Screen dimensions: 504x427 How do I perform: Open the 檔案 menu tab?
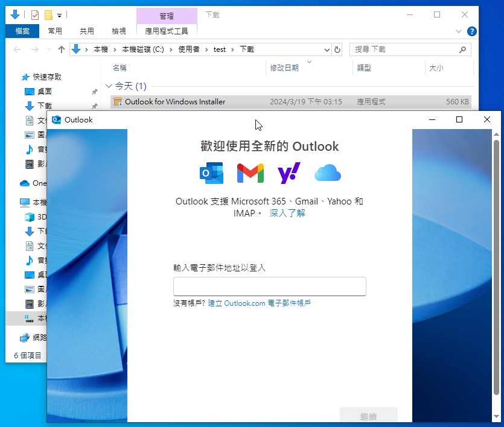tap(22, 31)
